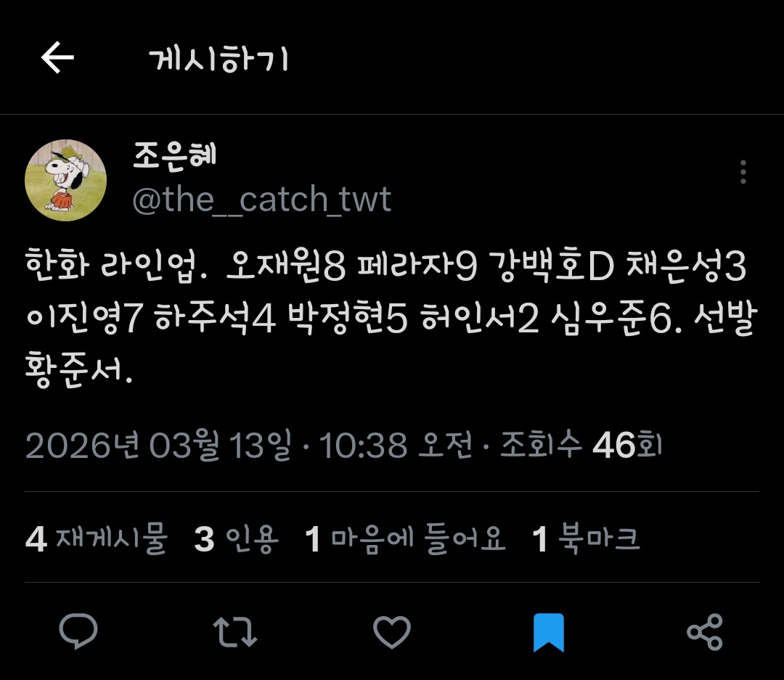Viewport: 784px width, 680px height.
Task: Like the post with the heart icon
Action: tap(392, 632)
